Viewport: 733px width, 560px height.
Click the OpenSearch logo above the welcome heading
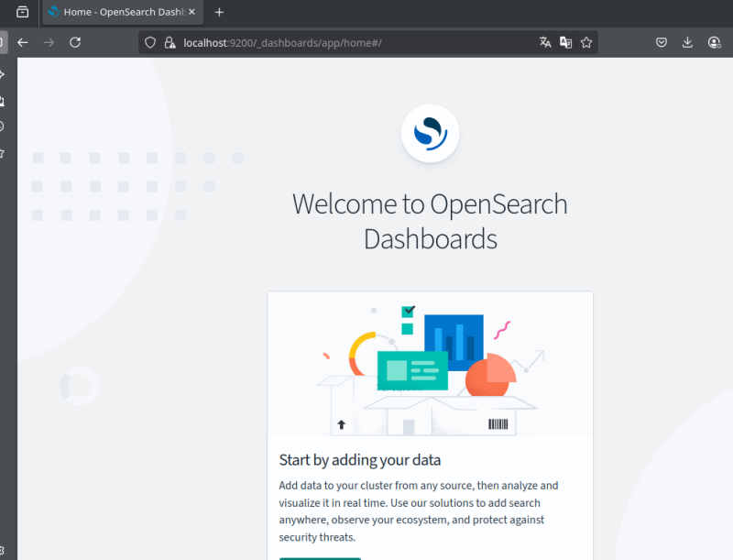tap(430, 134)
